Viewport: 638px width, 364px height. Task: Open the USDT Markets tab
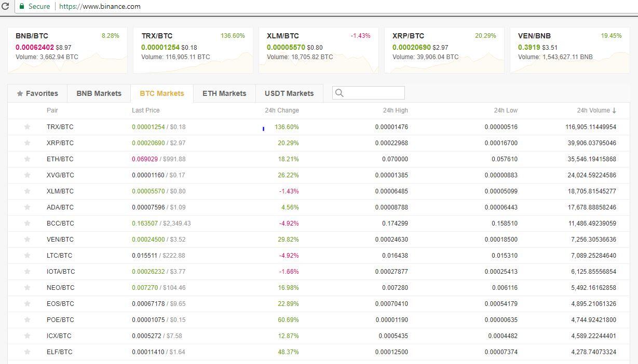point(289,93)
